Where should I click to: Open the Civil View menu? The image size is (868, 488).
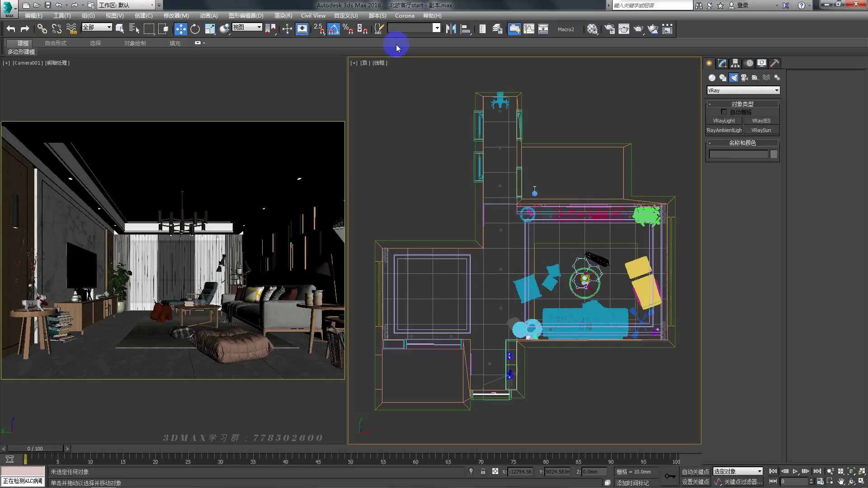click(x=313, y=16)
